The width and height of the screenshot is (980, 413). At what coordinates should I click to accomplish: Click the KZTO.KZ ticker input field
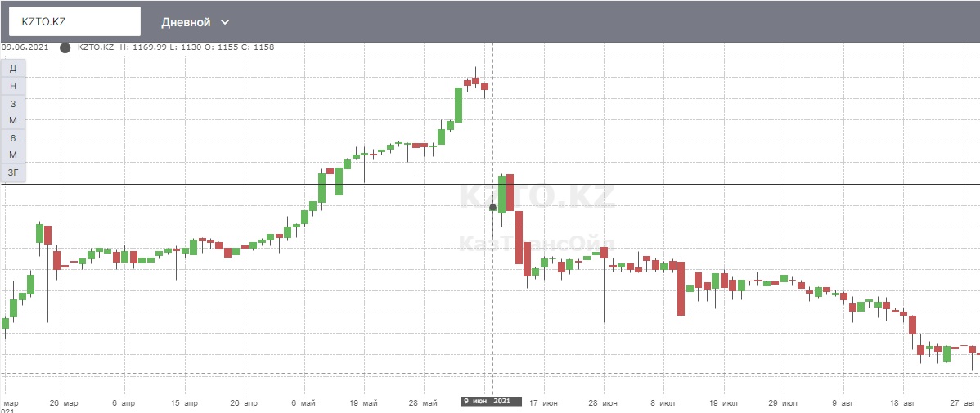pos(74,21)
